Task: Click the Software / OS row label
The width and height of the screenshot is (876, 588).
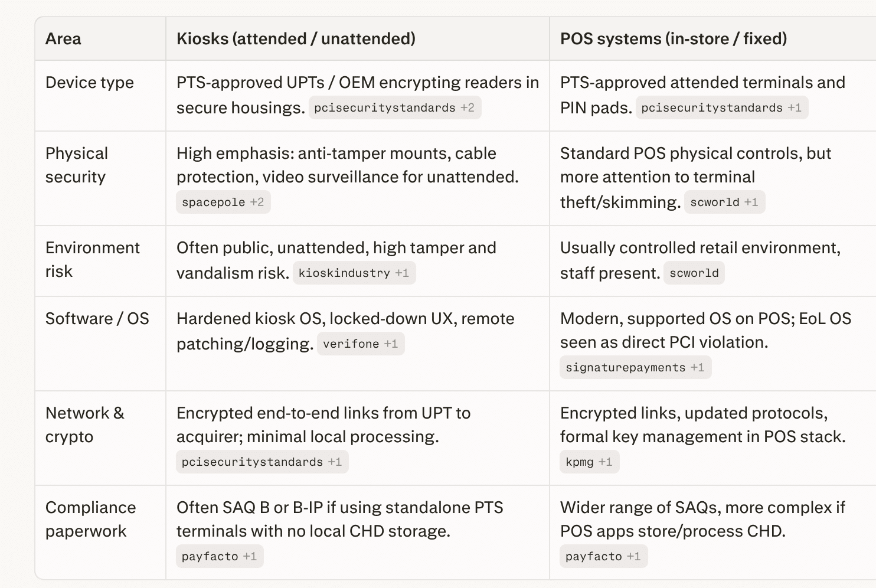Action: pos(97,319)
